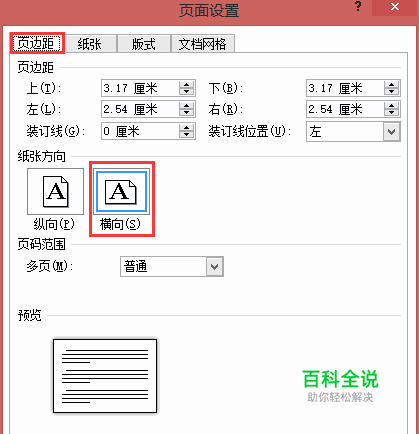This screenshot has width=419, height=434.
Task: Increase the 右 right margin with up arrow
Action: (x=392, y=105)
